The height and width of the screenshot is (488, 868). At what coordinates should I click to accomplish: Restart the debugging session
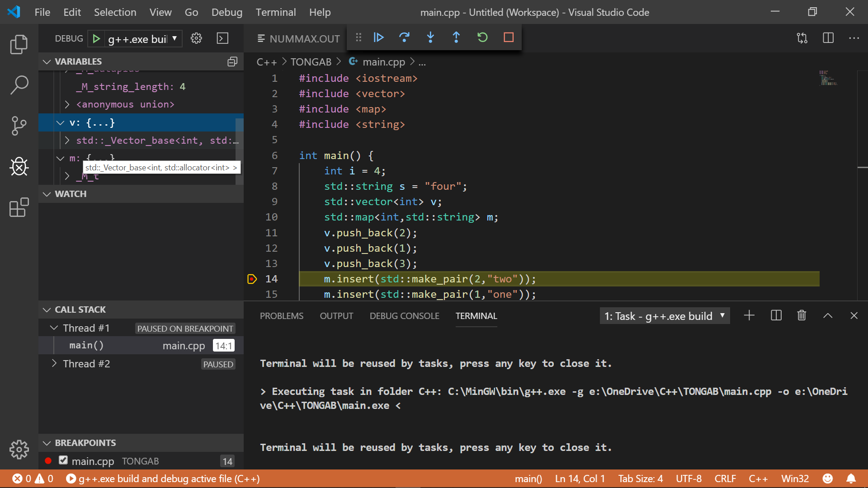point(482,38)
